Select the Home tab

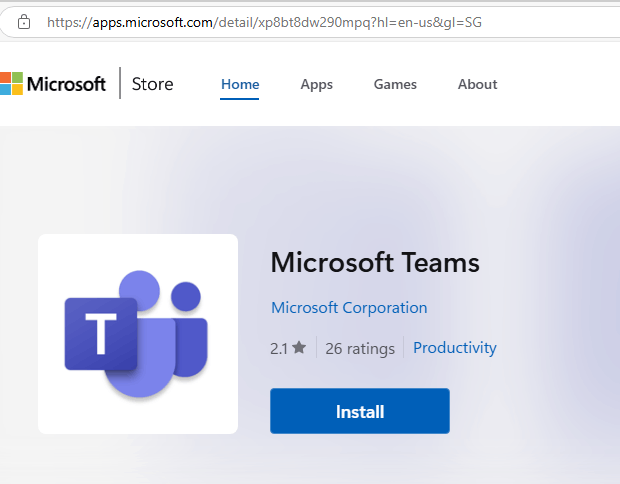point(240,84)
